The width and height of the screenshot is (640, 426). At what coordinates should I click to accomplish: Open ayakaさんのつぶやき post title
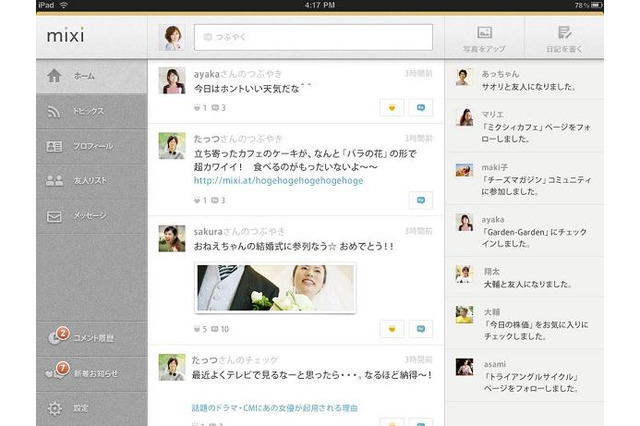click(238, 74)
